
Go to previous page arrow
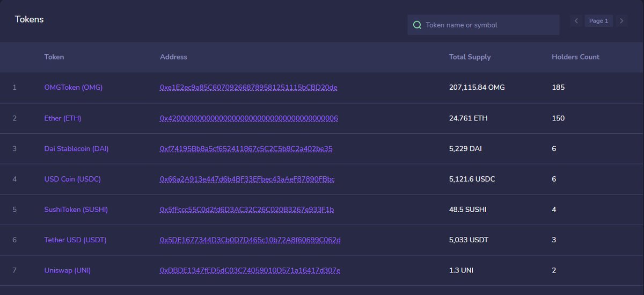pyautogui.click(x=576, y=21)
